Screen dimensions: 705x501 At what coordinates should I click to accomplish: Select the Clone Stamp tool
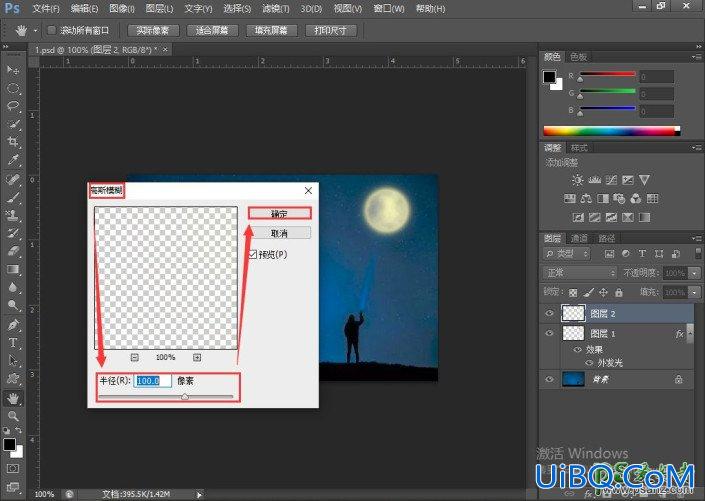pos(13,215)
